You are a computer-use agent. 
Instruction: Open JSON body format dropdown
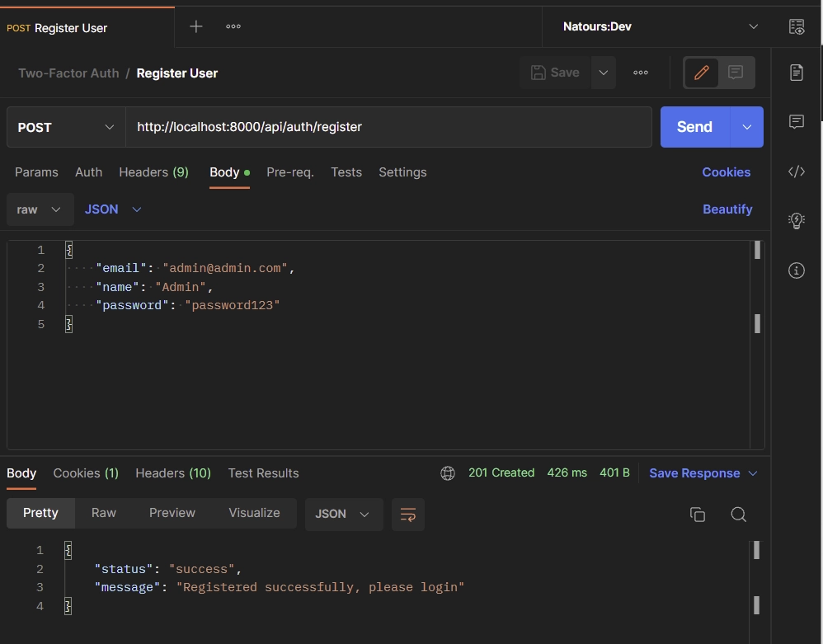[113, 209]
